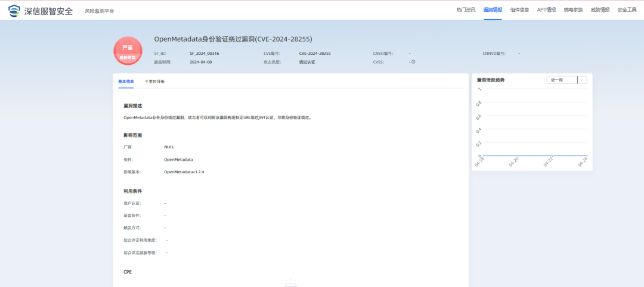
Task: Click the CNVD编号 label
Action: coord(383,54)
